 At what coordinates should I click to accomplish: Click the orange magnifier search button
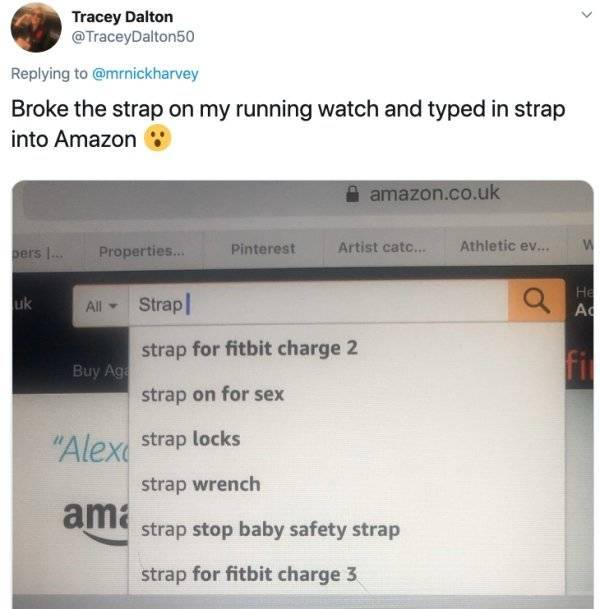[536, 301]
